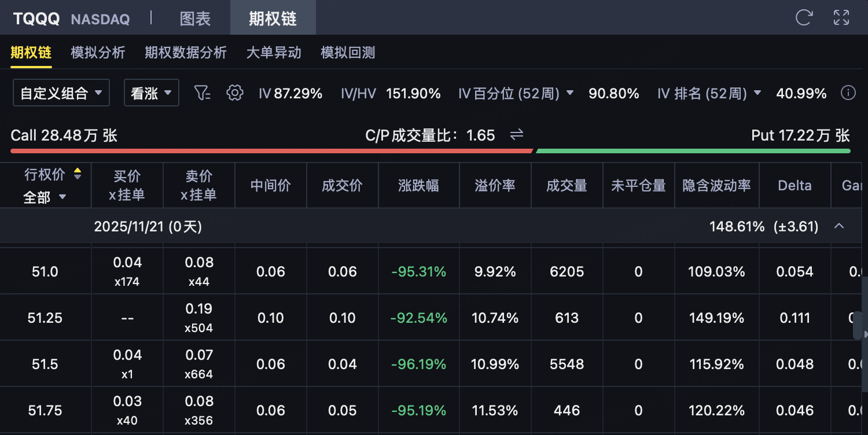Select the 51.25 strike price row

coord(45,318)
